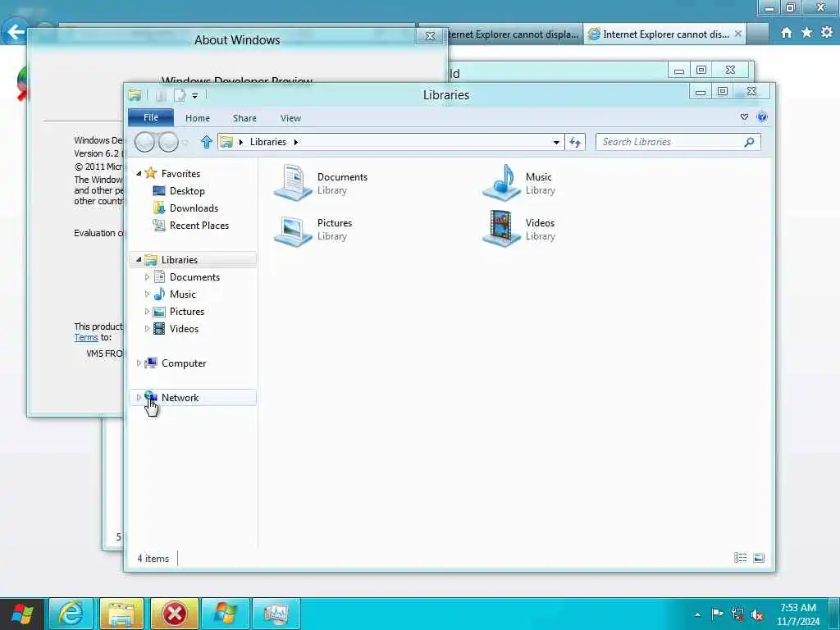Click the red X error app on taskbar
The image size is (840, 630).
point(175,614)
